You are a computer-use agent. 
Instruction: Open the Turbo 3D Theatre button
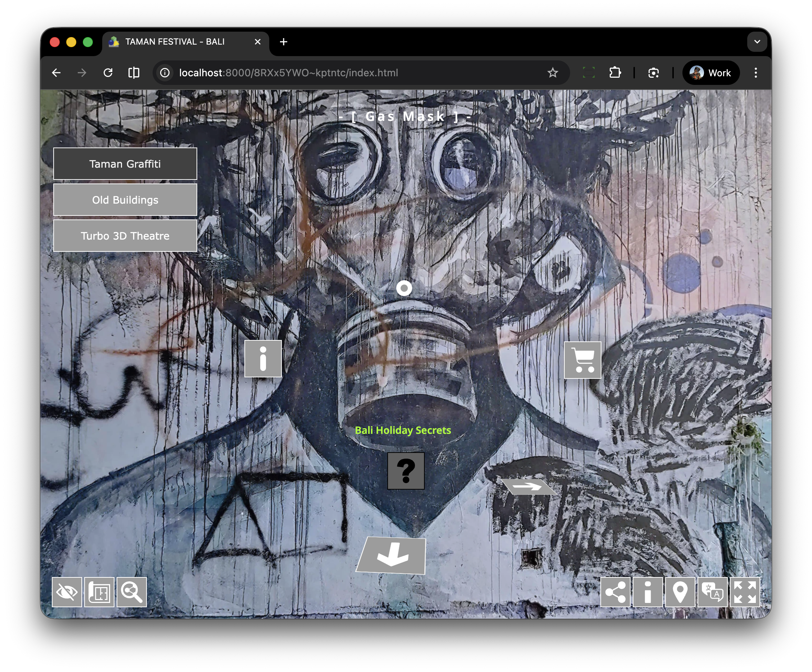(125, 236)
